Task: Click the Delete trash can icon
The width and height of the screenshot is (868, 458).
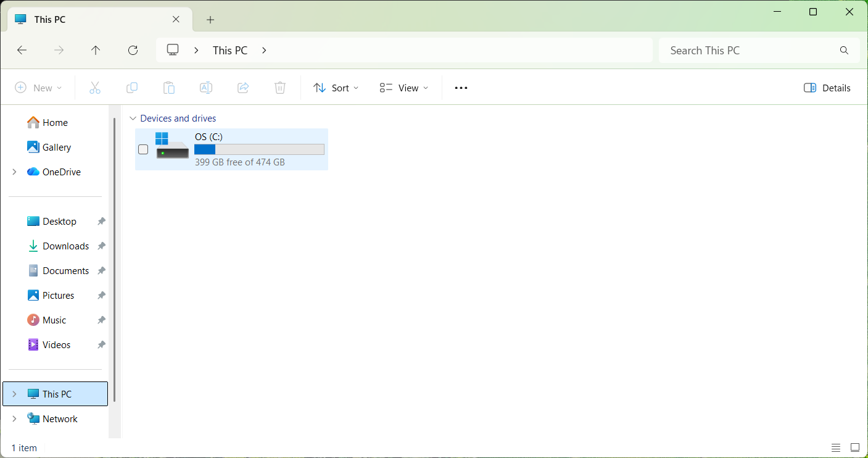Action: coord(280,88)
